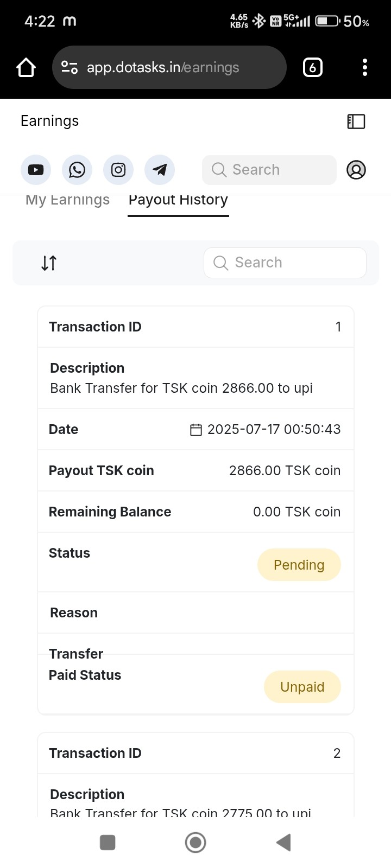
Task: Open browser three-dot overflow menu
Action: pyautogui.click(x=365, y=68)
